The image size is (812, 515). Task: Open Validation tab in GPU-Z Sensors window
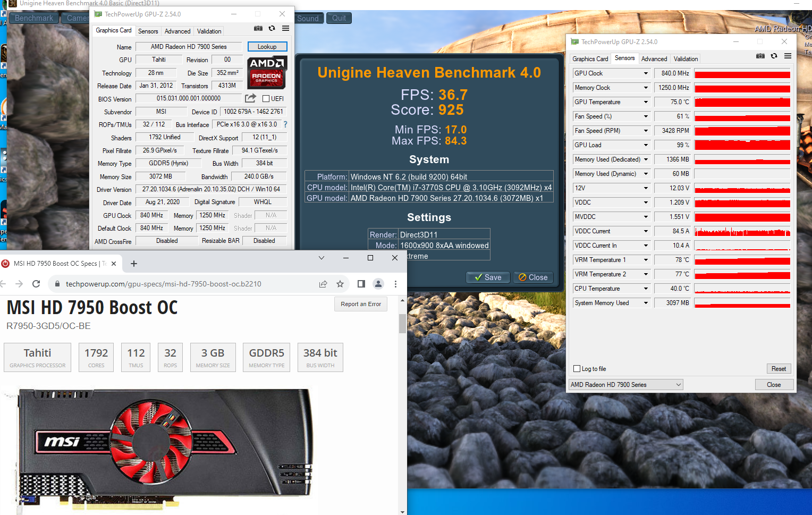tap(686, 59)
